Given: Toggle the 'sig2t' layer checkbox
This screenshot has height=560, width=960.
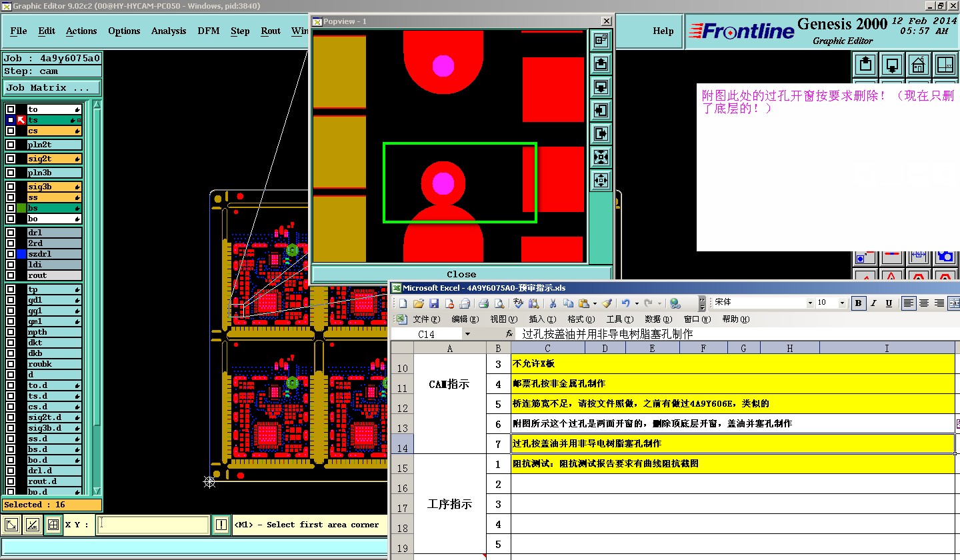Looking at the screenshot, I should tap(11, 159).
